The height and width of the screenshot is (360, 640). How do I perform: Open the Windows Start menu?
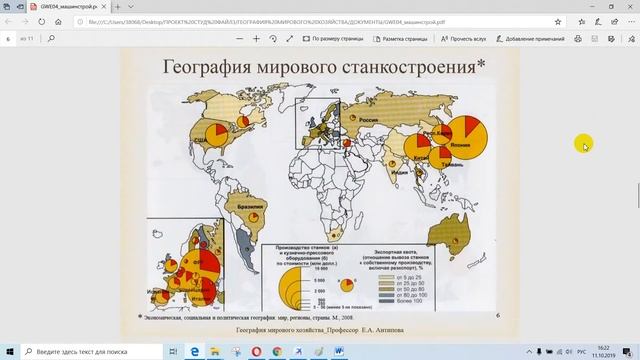click(10, 351)
